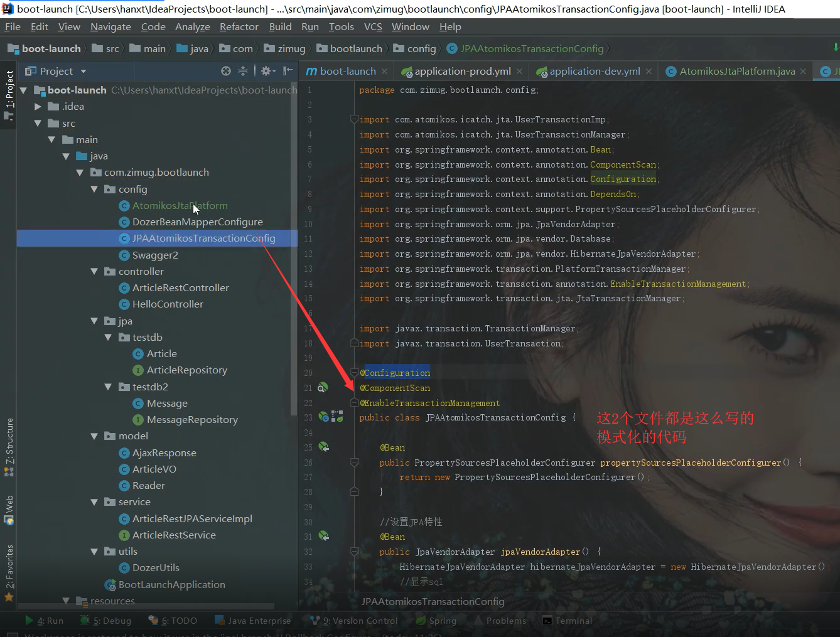
Task: Collapse the boot-launch root node
Action: pos(23,90)
